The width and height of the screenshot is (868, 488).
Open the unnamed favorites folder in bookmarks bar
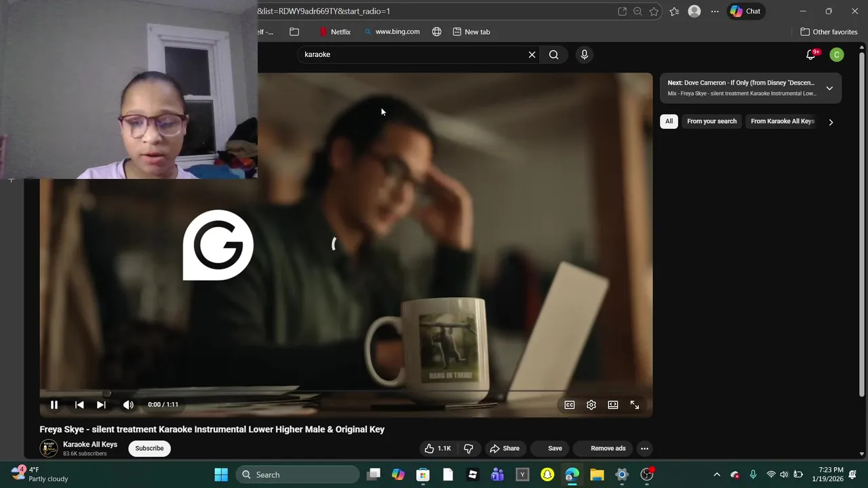tap(294, 32)
